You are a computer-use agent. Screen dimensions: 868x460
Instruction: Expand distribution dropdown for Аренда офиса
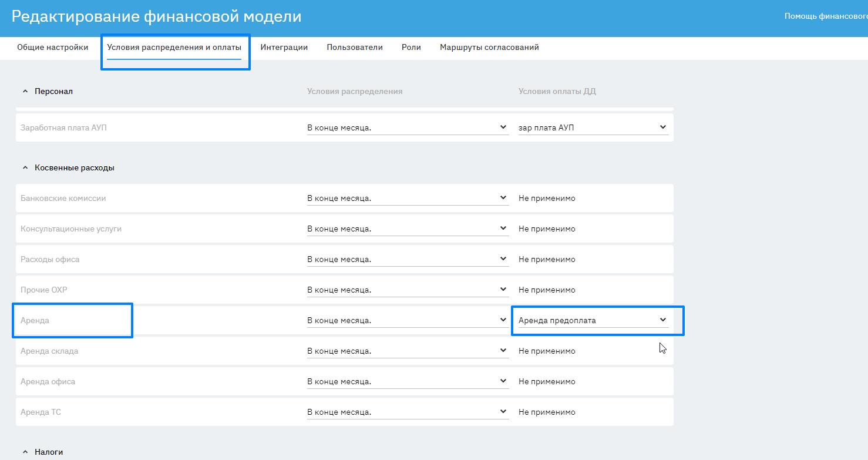[408, 382]
